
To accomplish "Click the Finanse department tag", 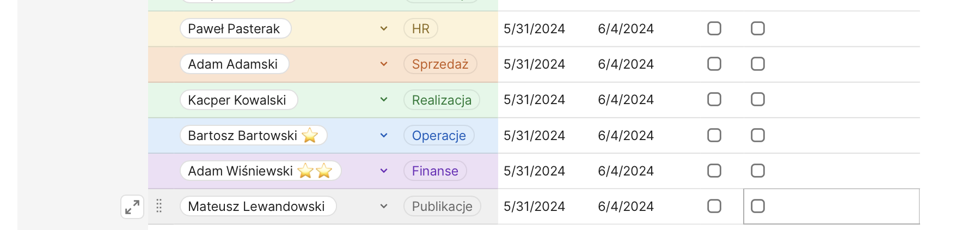I will 435,171.
